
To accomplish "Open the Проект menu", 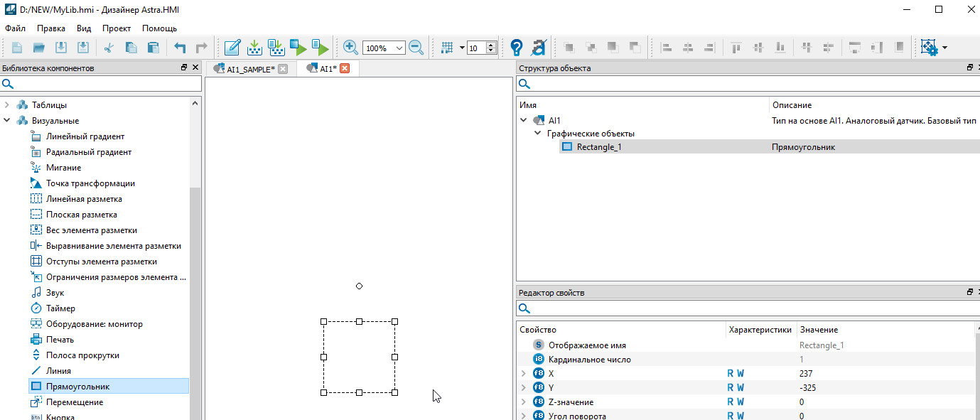I will click(116, 28).
